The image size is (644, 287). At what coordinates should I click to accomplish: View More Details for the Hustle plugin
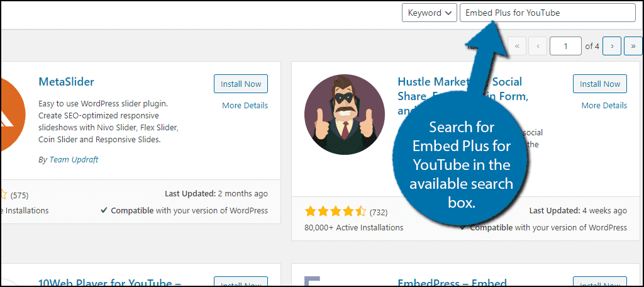tap(604, 106)
